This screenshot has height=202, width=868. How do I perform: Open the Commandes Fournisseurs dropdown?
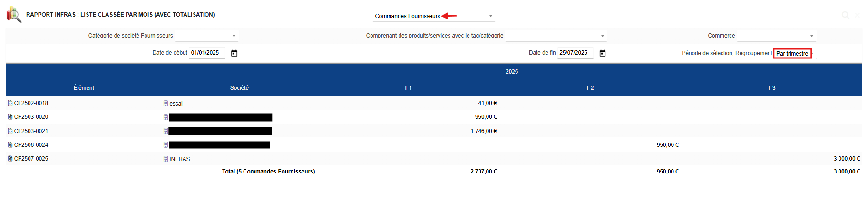(x=433, y=16)
